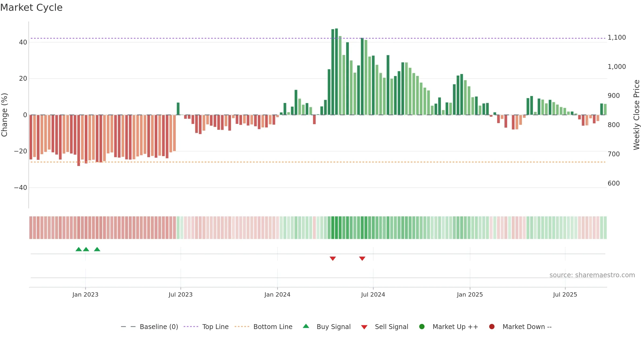Click the 40 tick on Change axis
Screen dimensions: 644x362
23,42
